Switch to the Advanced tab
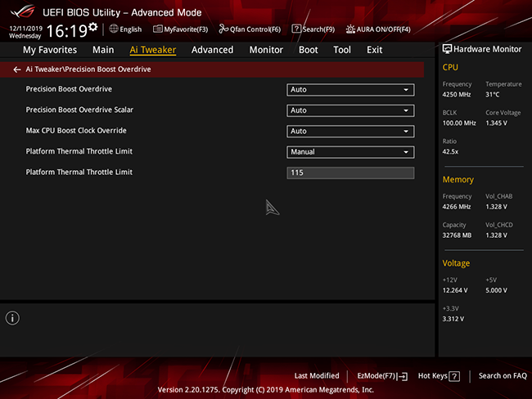 [213, 50]
